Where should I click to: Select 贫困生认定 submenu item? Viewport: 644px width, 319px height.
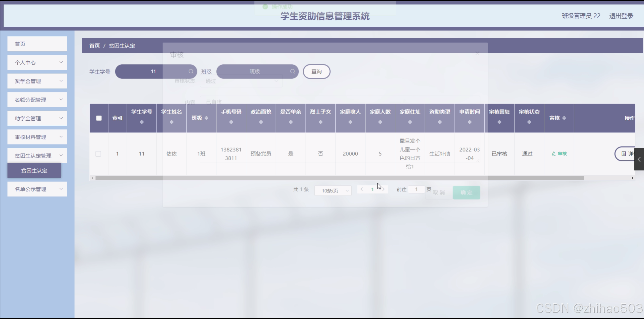pos(34,170)
